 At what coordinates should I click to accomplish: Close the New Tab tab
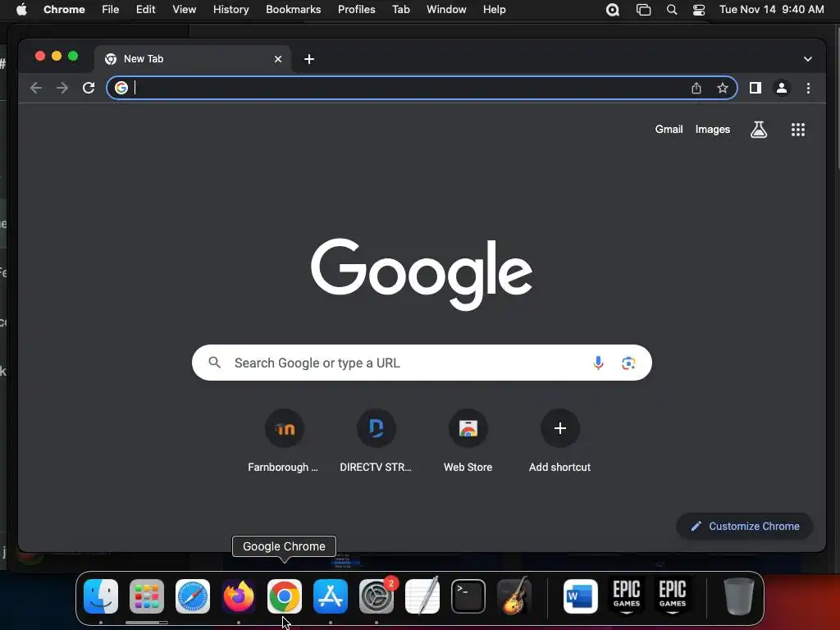[277, 59]
